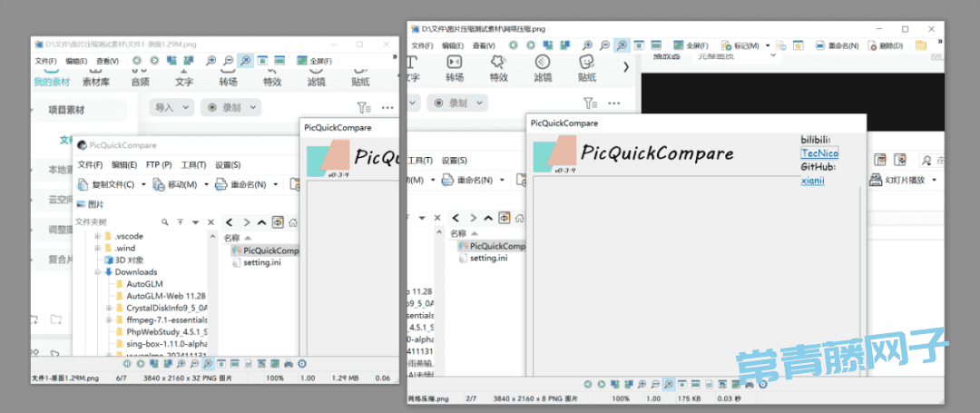
Task: Click setting.ini file in right viewer image
Action: [483, 258]
